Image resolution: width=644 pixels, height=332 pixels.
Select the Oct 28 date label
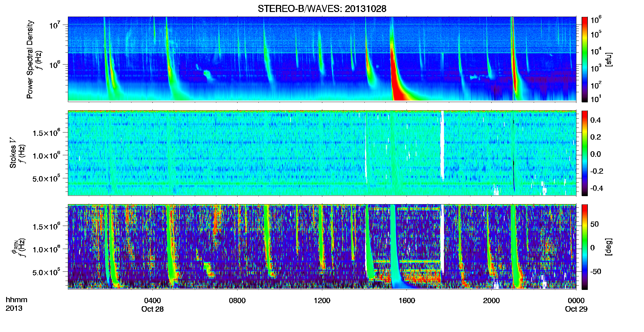152,309
